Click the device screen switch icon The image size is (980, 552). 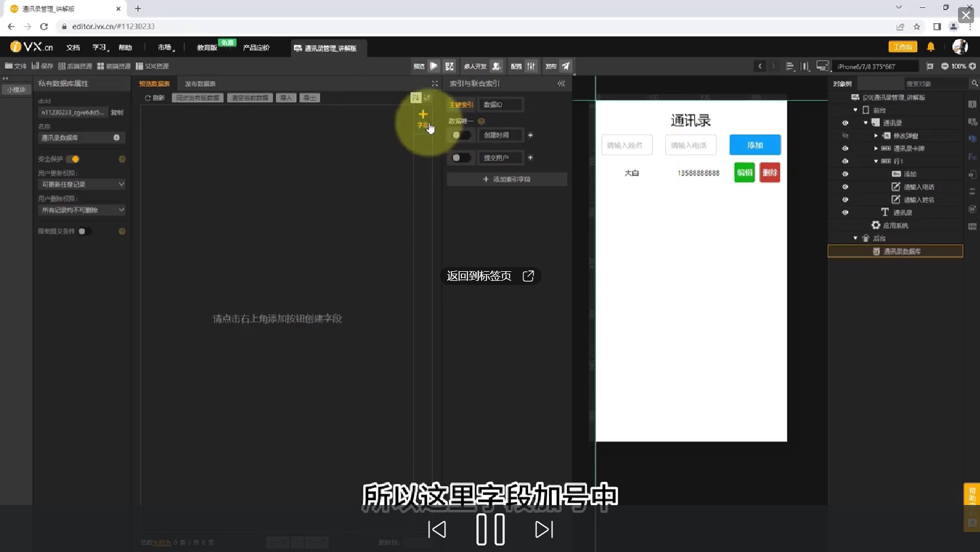tap(822, 66)
